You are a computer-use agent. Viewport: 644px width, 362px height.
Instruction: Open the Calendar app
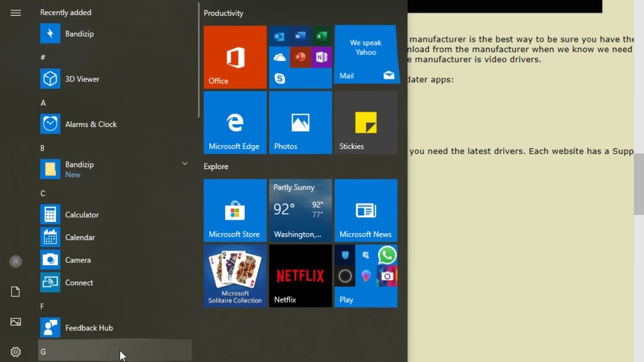(115, 237)
